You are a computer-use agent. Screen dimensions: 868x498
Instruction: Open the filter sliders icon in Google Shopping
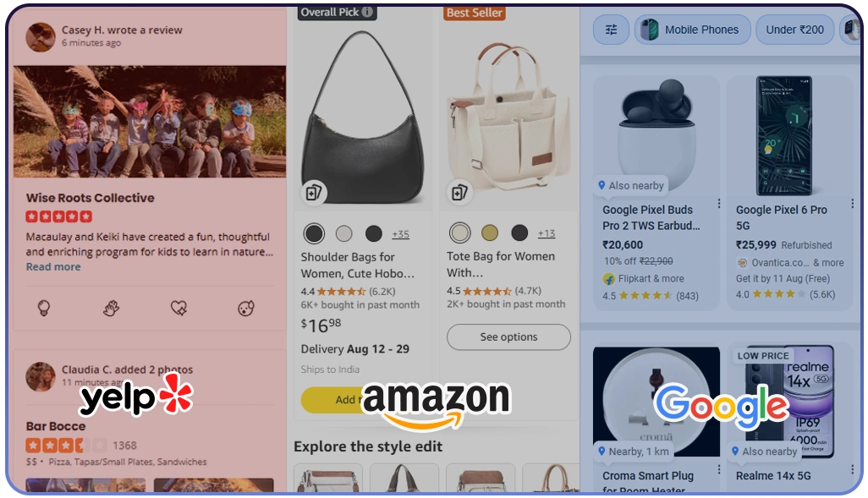(x=611, y=30)
